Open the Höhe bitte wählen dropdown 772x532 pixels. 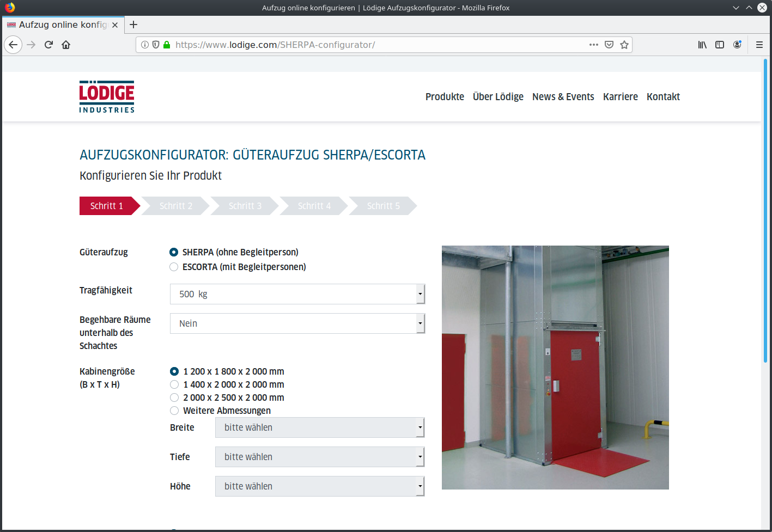click(x=320, y=486)
